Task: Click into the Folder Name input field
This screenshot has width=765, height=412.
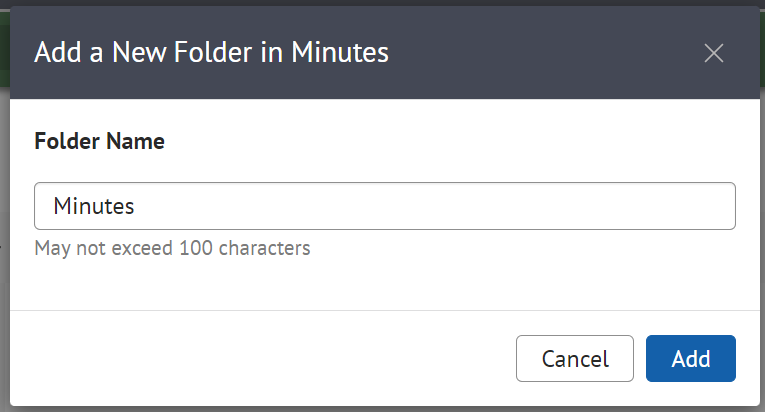Action: pos(385,206)
